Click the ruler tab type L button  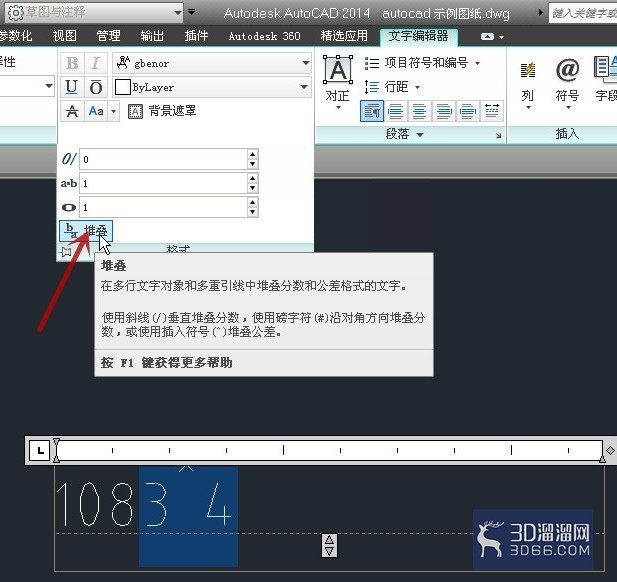point(40,450)
